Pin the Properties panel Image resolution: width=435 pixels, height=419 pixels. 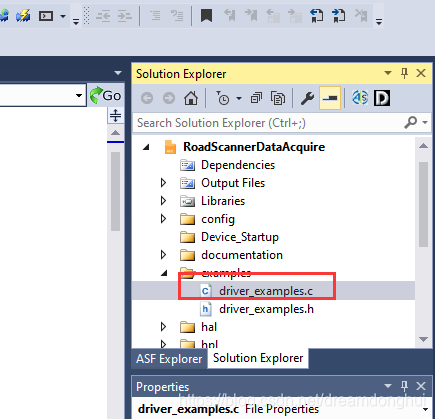pyautogui.click(x=404, y=386)
